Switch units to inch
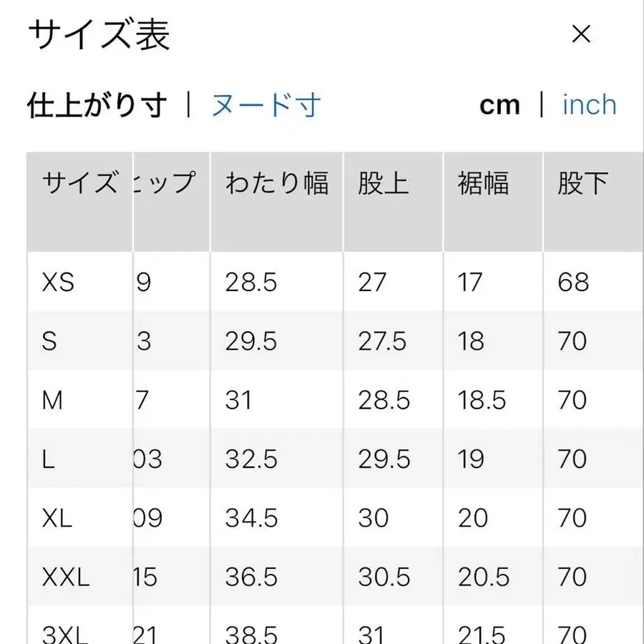This screenshot has width=644, height=644. pos(589,104)
